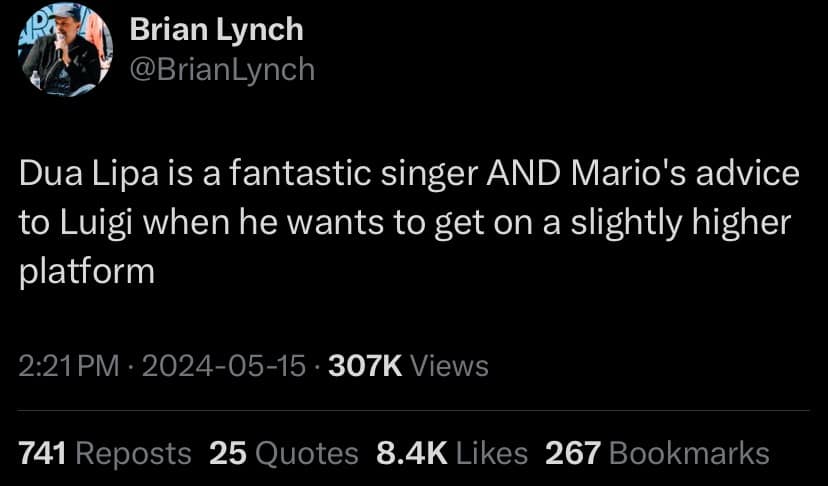
Task: Select the 2024-05-15 post date
Action: tap(223, 366)
